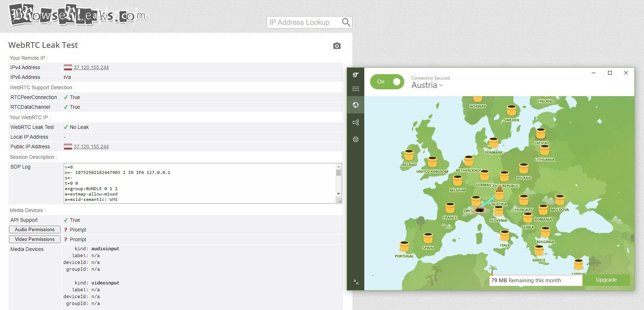Click inside the SDP Log text area
This screenshot has height=310, width=644.
pos(200,183)
